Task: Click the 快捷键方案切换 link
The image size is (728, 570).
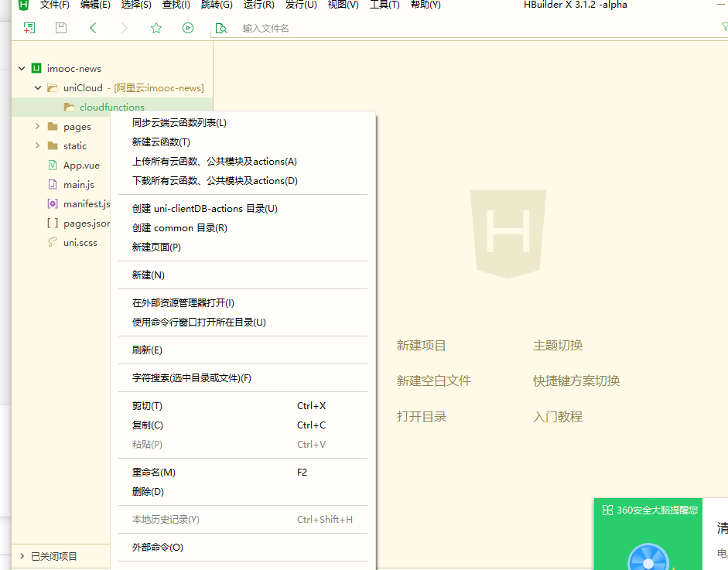Action: click(x=576, y=381)
